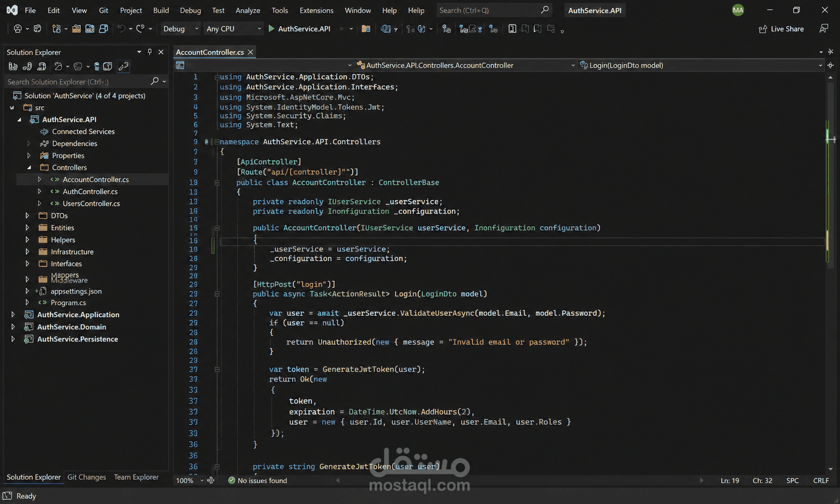Close the Solution Explorer panel

(x=161, y=52)
